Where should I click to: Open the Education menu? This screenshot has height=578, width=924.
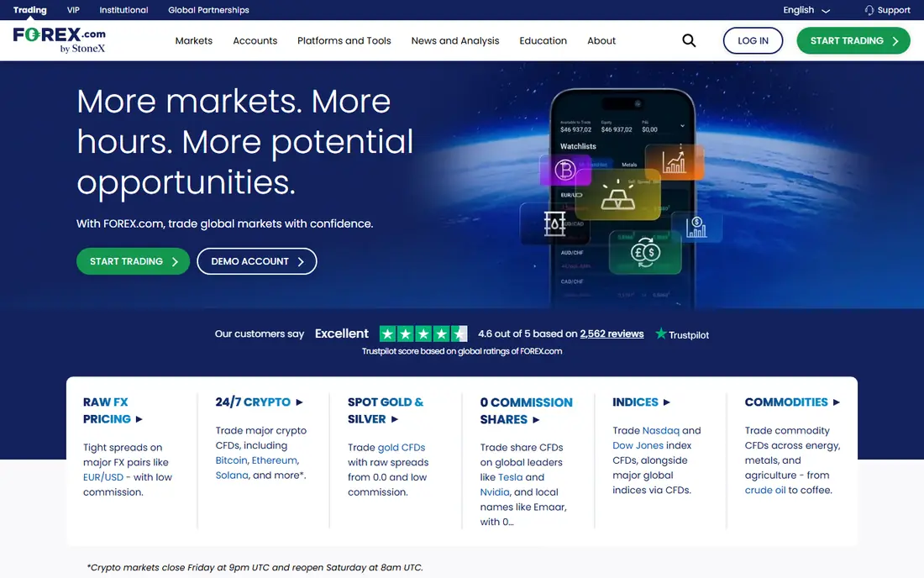click(x=543, y=40)
